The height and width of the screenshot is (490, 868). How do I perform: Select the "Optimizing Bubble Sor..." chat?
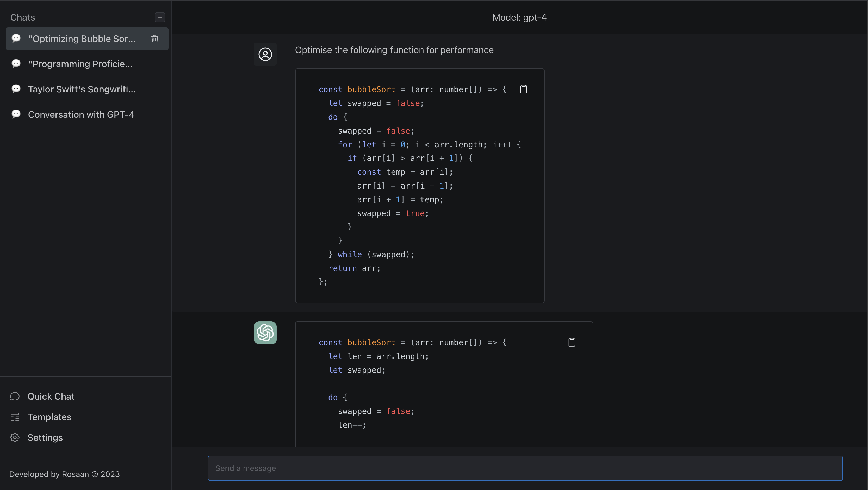click(x=82, y=39)
